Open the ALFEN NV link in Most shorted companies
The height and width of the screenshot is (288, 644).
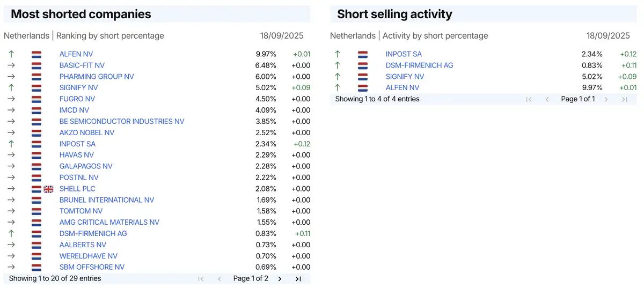pyautogui.click(x=76, y=54)
